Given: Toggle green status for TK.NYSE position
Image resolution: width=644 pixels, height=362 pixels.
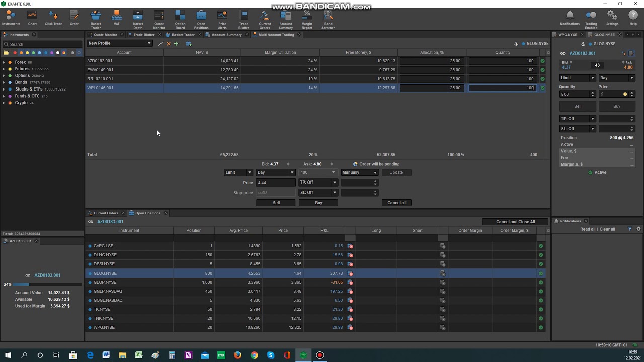Looking at the screenshot, I should (541, 309).
